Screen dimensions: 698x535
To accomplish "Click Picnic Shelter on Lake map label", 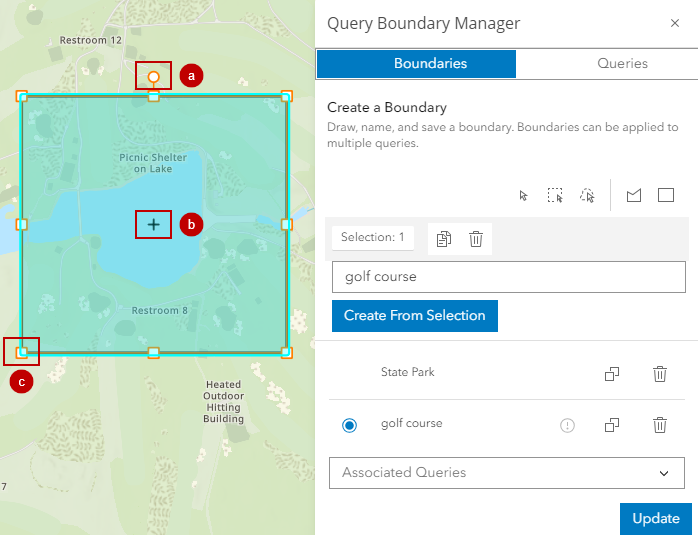I will pyautogui.click(x=153, y=163).
